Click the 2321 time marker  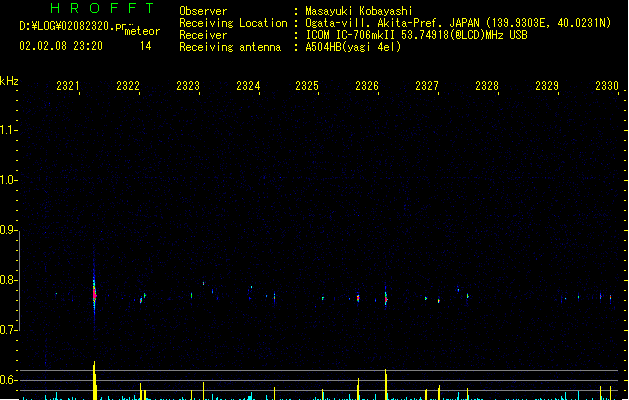pos(68,86)
